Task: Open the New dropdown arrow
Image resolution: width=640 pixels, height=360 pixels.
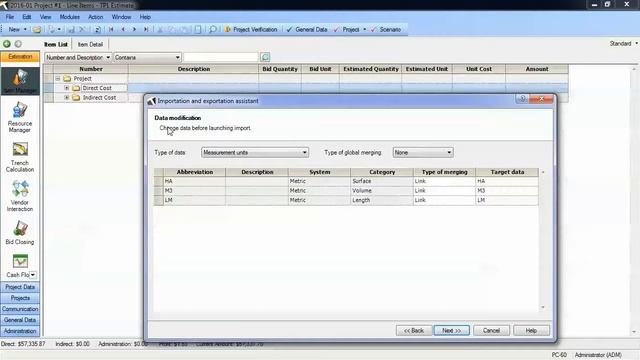Action: 25,29
